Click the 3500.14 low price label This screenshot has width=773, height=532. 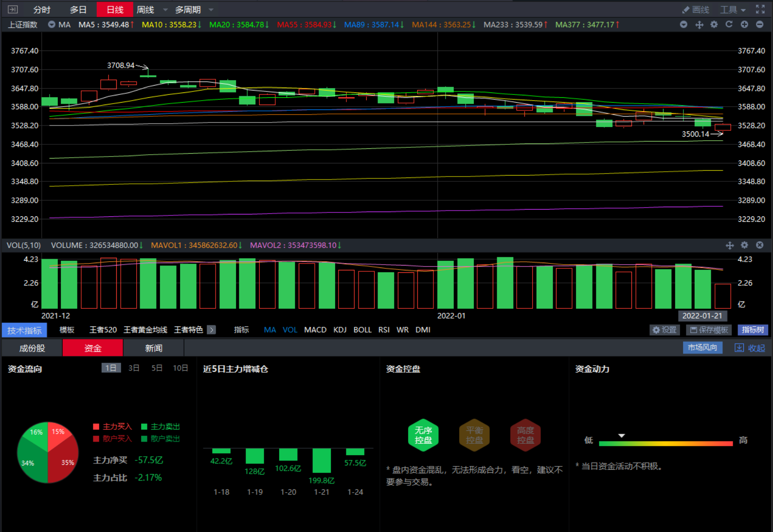coord(696,134)
